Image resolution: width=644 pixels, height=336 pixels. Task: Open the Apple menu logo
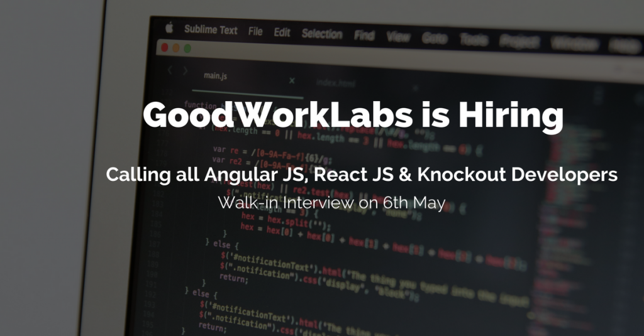click(169, 28)
